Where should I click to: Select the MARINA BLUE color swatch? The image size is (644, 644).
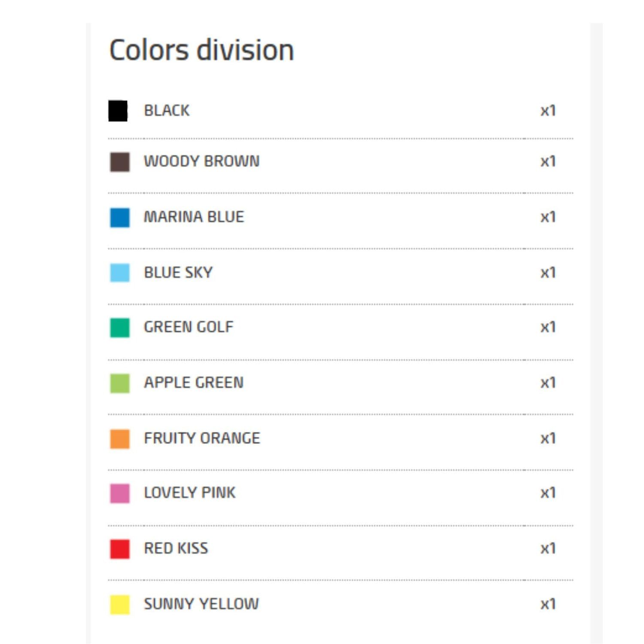click(x=119, y=216)
